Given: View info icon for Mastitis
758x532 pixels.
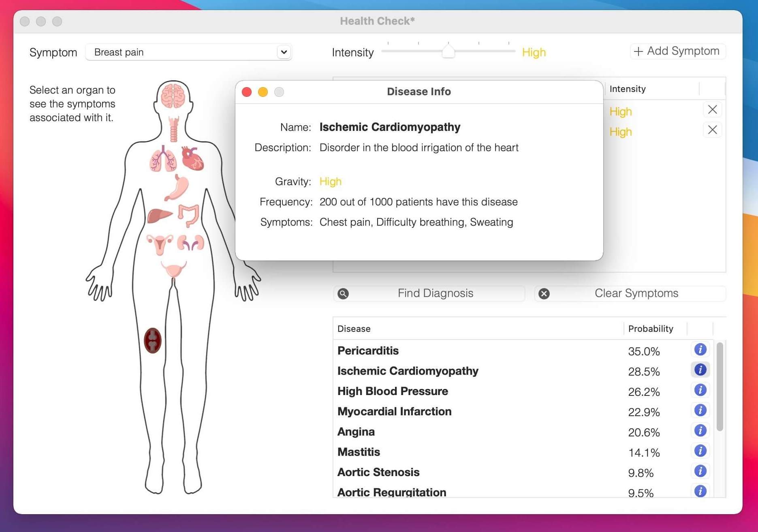Looking at the screenshot, I should point(700,451).
